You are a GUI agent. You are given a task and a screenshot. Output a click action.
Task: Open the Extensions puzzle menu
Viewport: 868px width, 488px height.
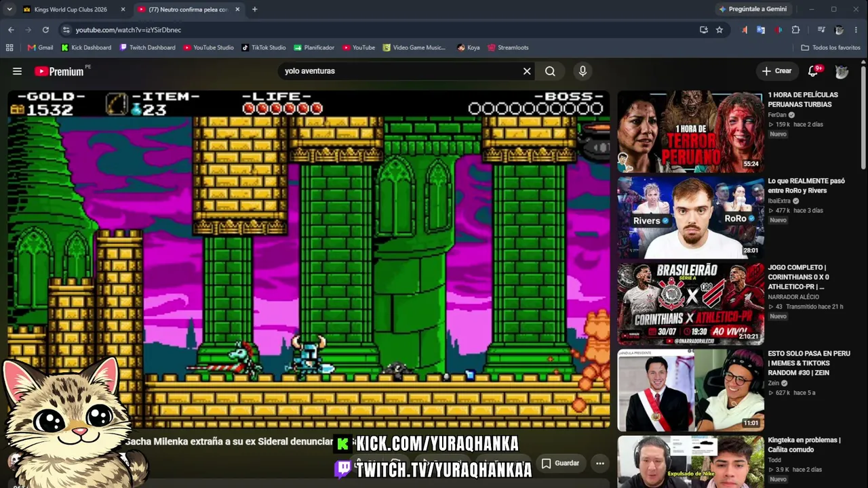(x=796, y=30)
